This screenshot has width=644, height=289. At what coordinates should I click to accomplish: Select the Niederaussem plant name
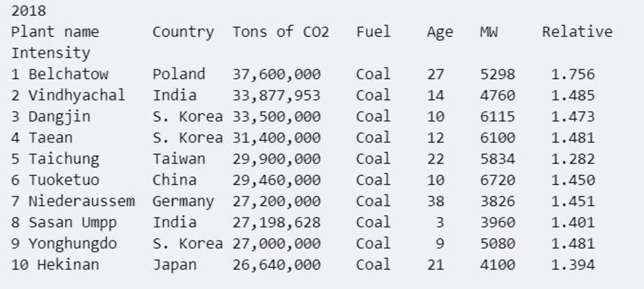pos(82,201)
